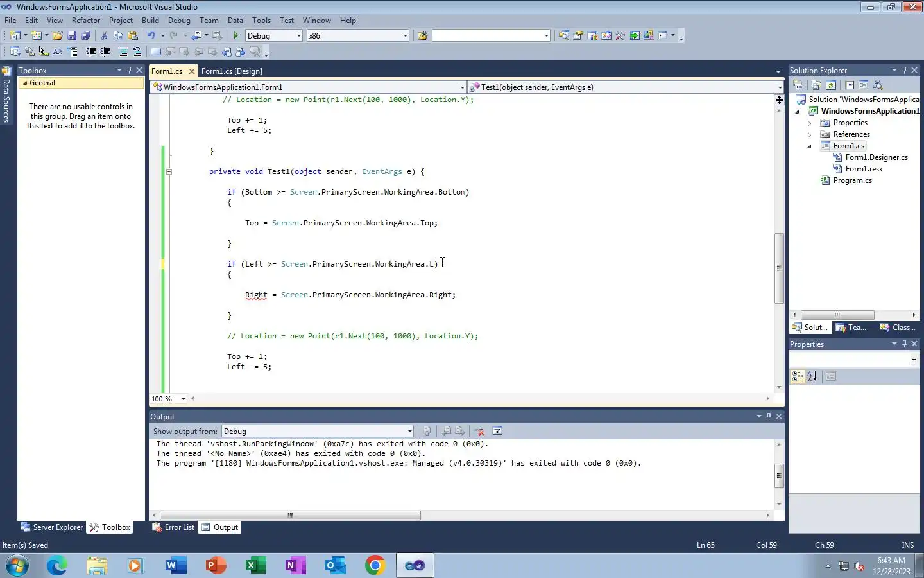Click the code editor vertical scrollbar thumb

click(x=779, y=268)
